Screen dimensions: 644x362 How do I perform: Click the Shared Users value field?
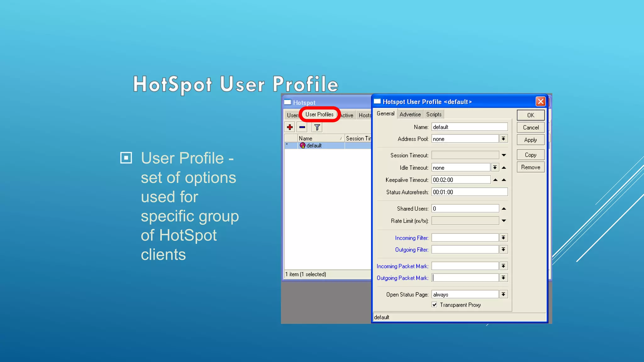click(465, 209)
